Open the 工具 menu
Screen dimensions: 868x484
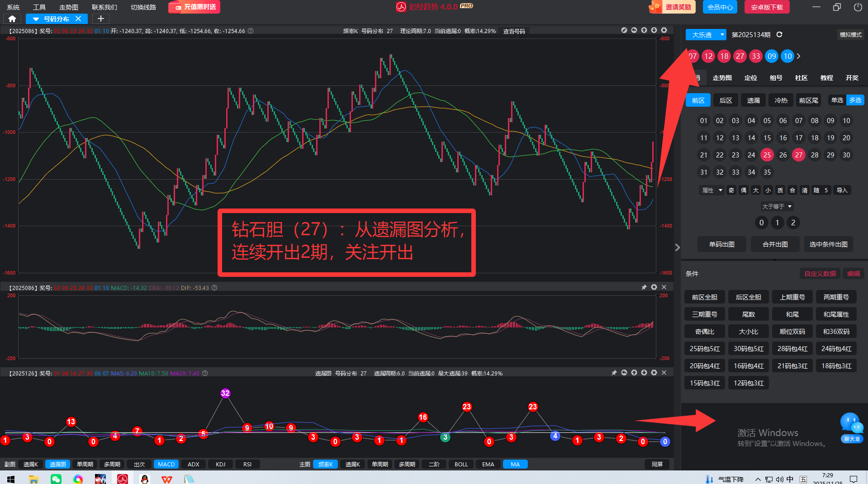pyautogui.click(x=39, y=7)
